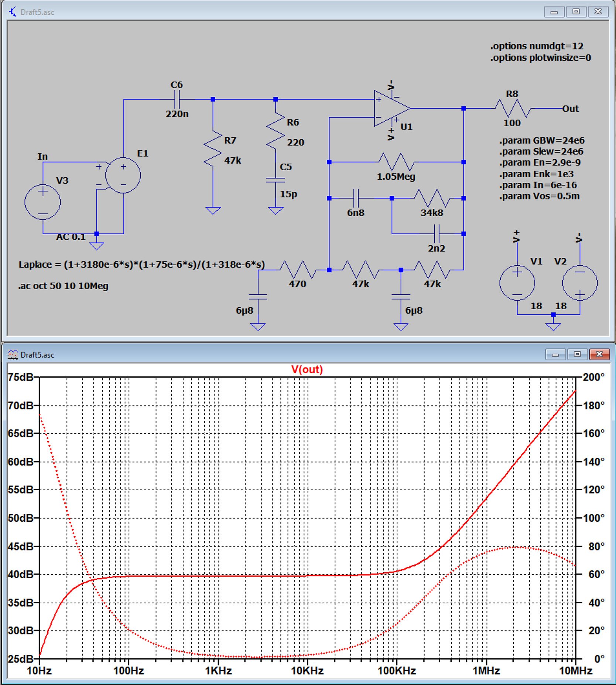Viewport: 616px width, 685px height.
Task: Click the V(out) trace label
Action: click(x=307, y=369)
